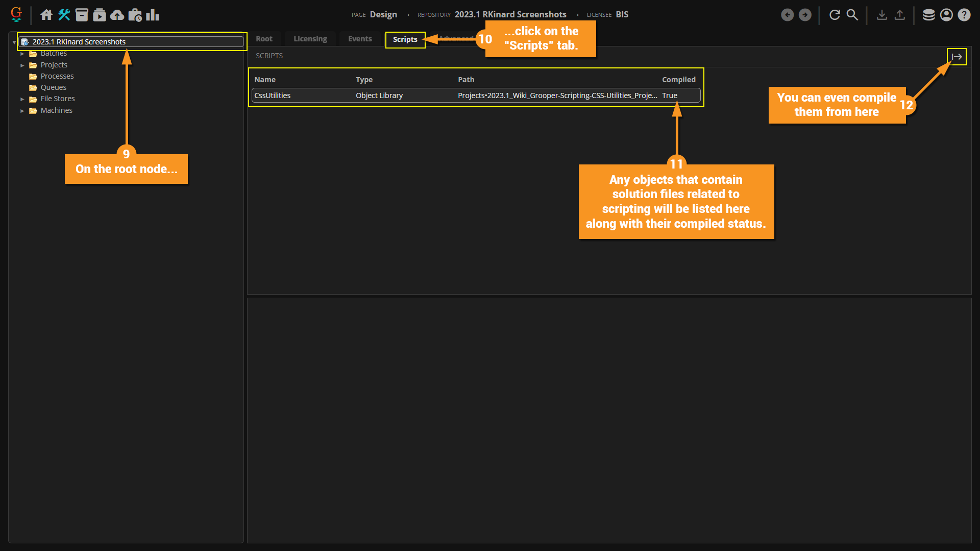Select the Queues folder in tree
The width and height of the screenshot is (980, 551).
click(53, 87)
